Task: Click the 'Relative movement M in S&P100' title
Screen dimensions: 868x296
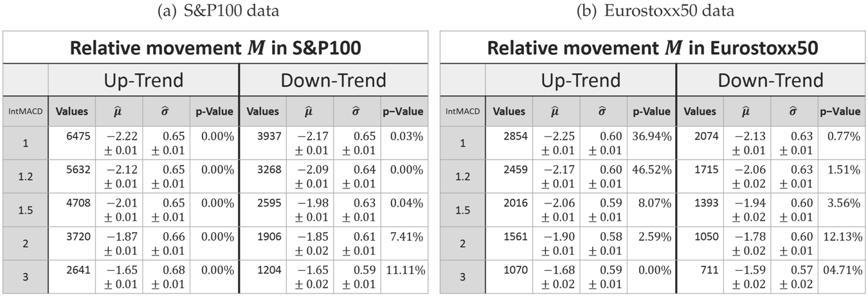Action: [215, 48]
